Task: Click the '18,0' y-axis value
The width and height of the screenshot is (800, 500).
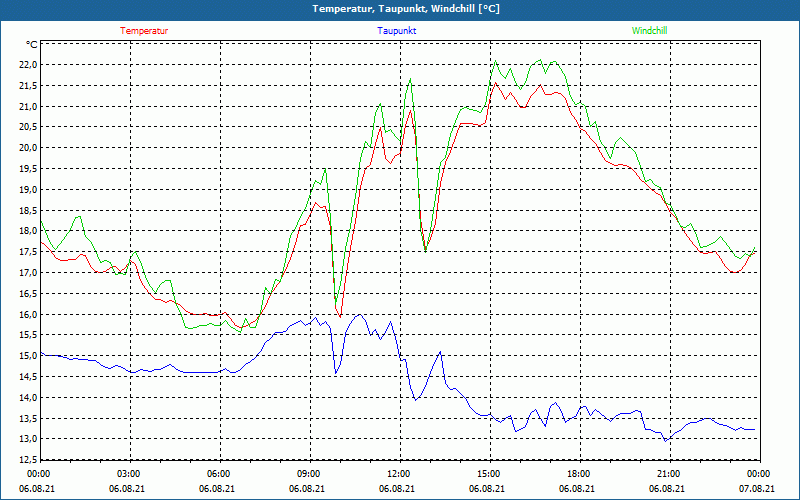Action: (x=28, y=231)
